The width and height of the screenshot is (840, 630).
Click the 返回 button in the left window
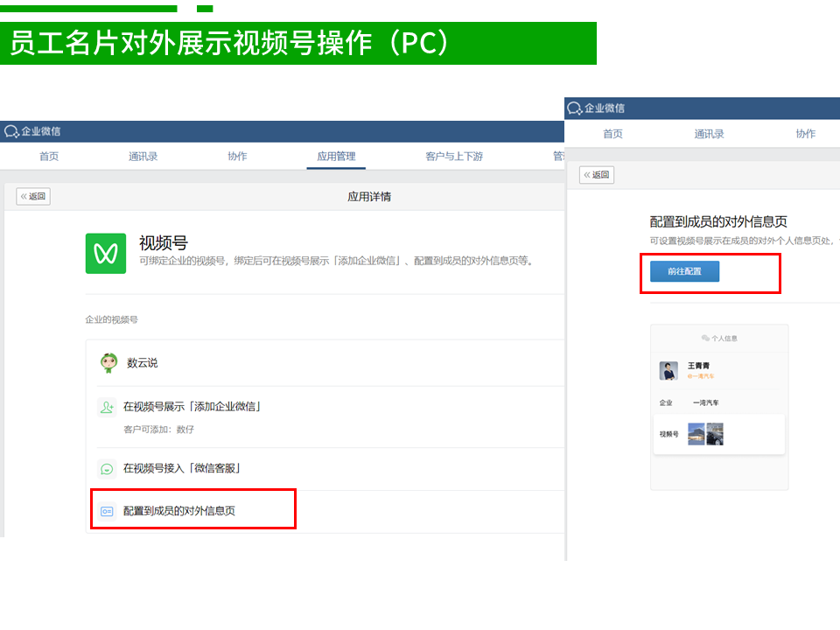33,197
